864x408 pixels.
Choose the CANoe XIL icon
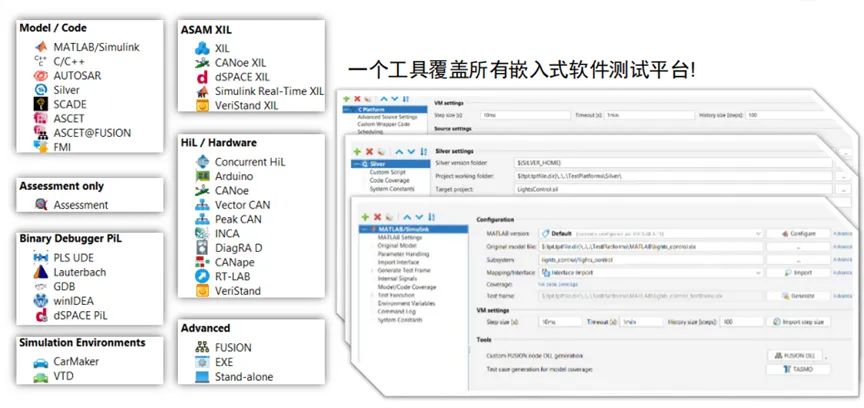pos(203,63)
